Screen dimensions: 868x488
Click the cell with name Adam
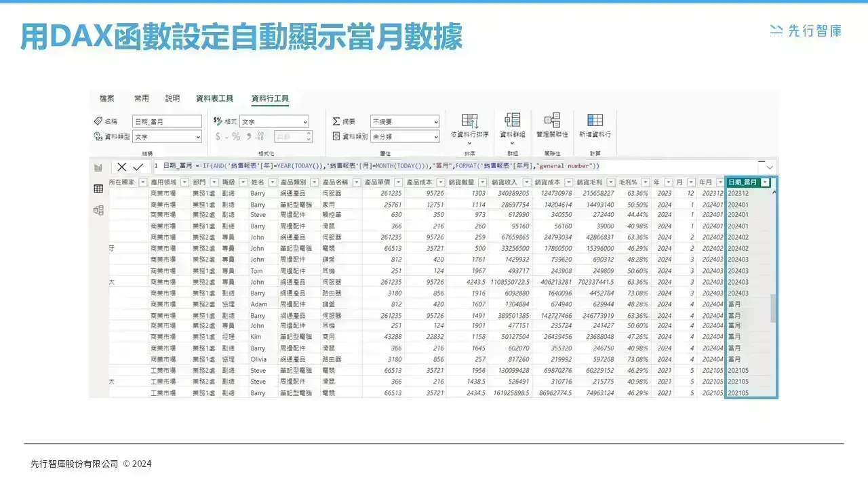pyautogui.click(x=258, y=304)
